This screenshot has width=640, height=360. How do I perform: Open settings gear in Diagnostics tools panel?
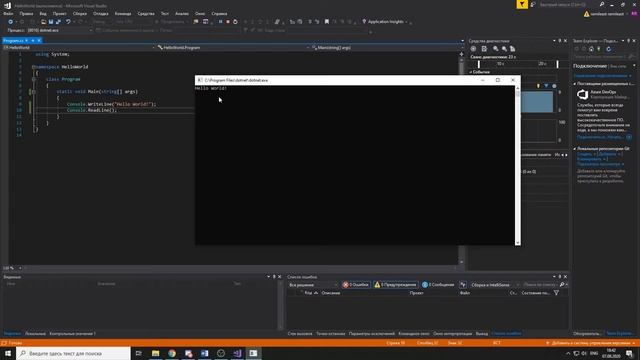(x=473, y=49)
